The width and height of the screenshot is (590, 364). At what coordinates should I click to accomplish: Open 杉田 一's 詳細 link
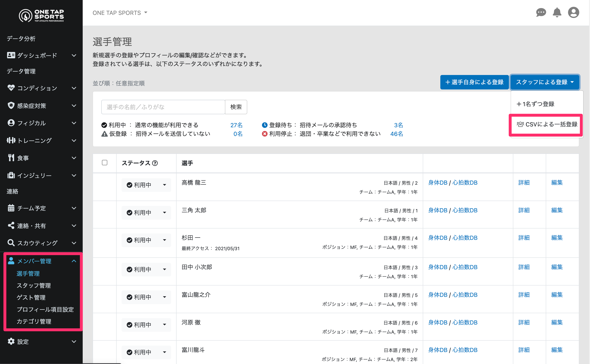[x=524, y=238]
